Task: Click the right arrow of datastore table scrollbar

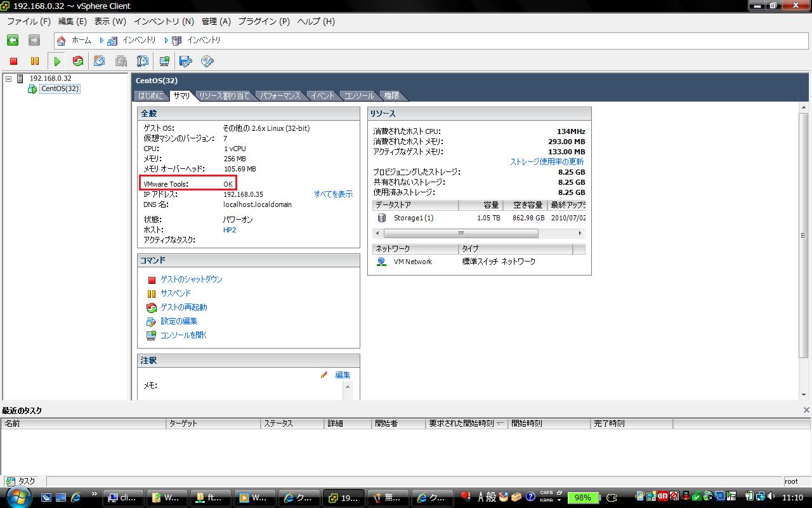Action: pyautogui.click(x=580, y=234)
